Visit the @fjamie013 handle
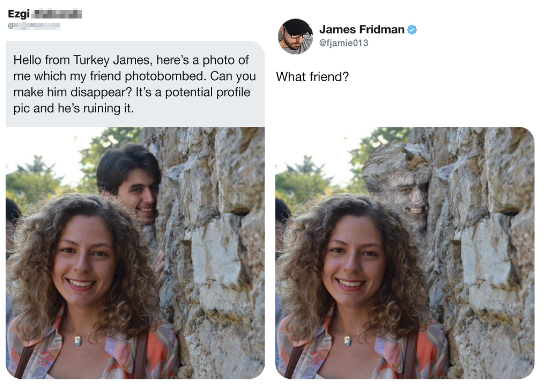Viewport: 544px width, 386px height. 343,43
